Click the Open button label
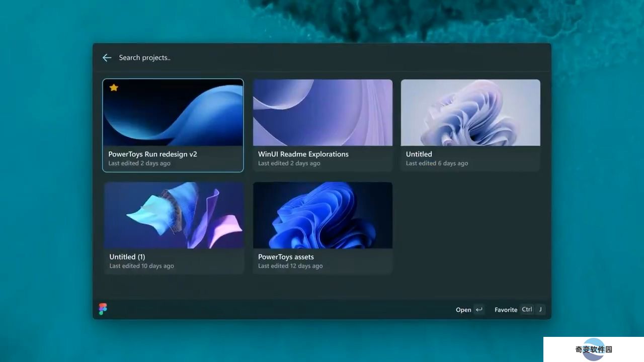644x362 pixels. 463,310
